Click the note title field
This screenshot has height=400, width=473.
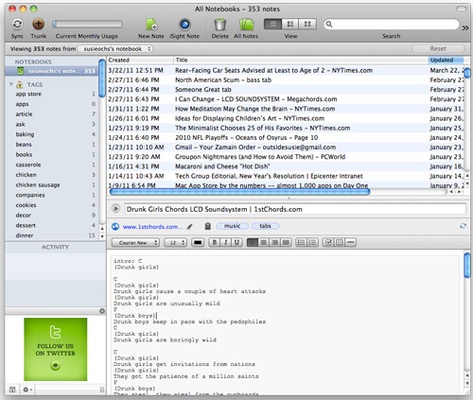click(295, 209)
